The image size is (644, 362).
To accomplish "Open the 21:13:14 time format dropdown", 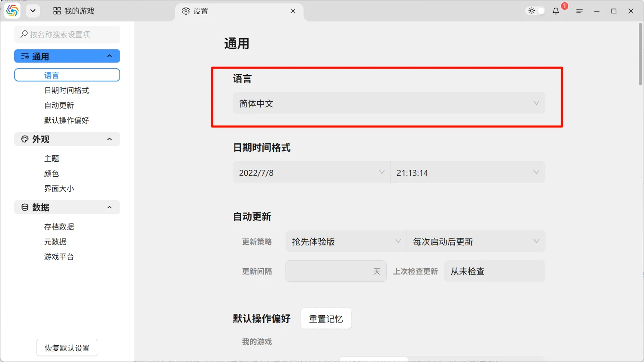I will pyautogui.click(x=468, y=172).
